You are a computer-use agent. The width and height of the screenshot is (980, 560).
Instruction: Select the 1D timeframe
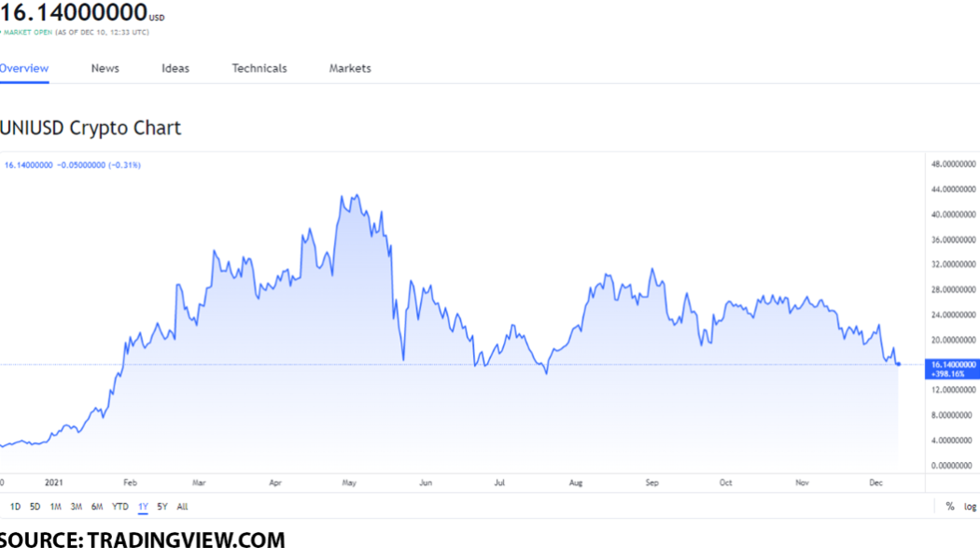click(x=16, y=506)
